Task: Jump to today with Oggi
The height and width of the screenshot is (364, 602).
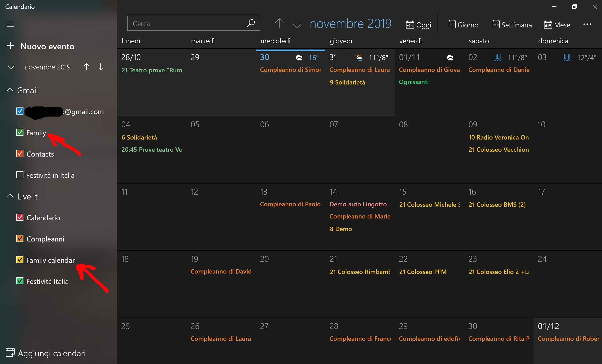Action: [418, 25]
